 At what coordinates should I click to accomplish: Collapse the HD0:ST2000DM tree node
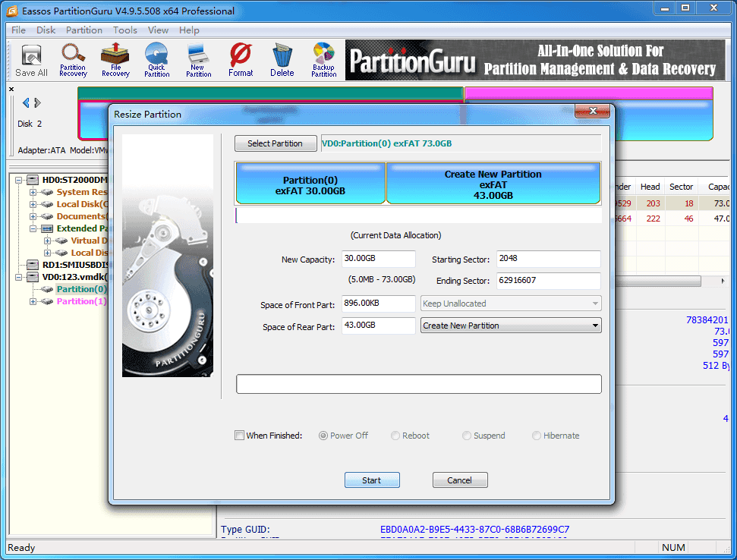click(18, 180)
